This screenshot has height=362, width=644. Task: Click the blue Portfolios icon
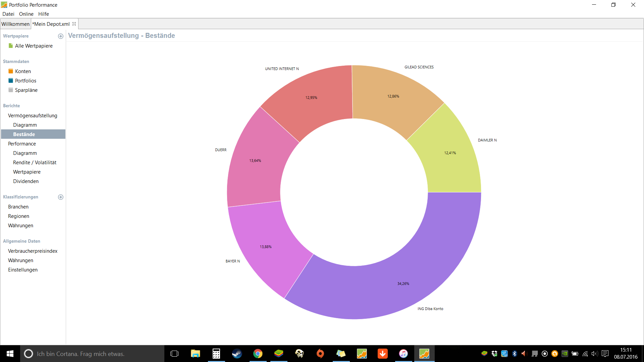click(x=11, y=80)
